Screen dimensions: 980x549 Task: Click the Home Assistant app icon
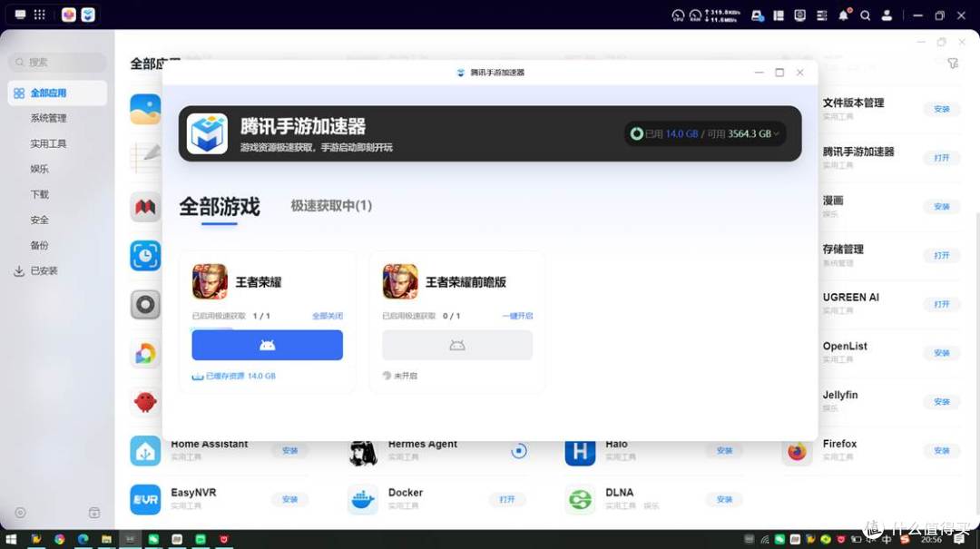[145, 450]
